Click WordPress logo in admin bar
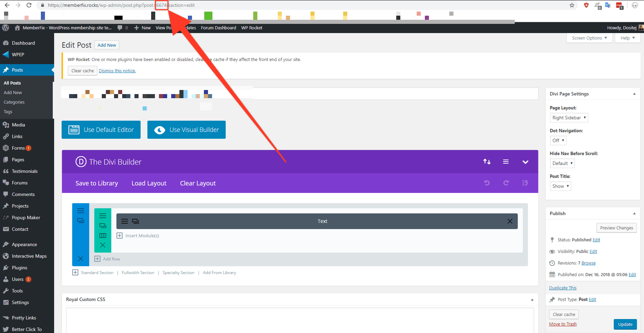 pos(5,28)
